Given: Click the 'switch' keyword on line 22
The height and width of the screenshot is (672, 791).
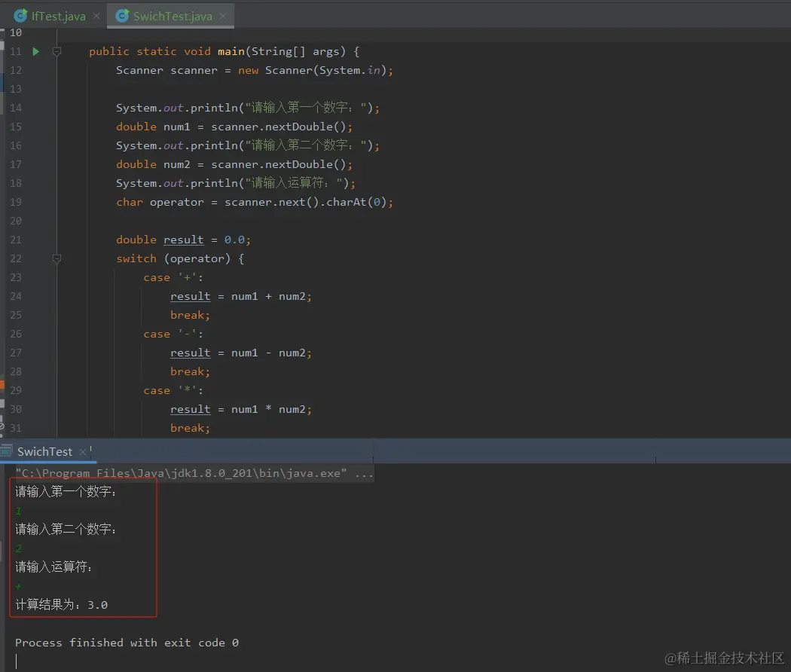Looking at the screenshot, I should pyautogui.click(x=136, y=259).
